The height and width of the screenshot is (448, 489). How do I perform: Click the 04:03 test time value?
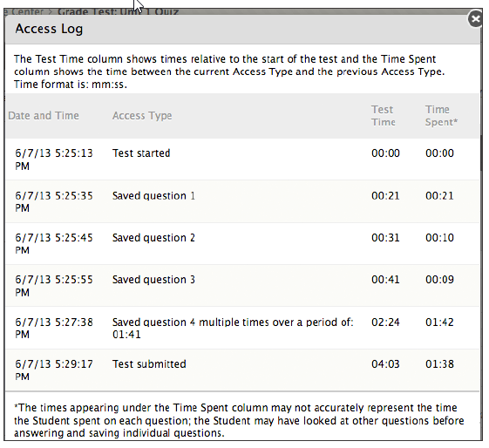pos(385,364)
